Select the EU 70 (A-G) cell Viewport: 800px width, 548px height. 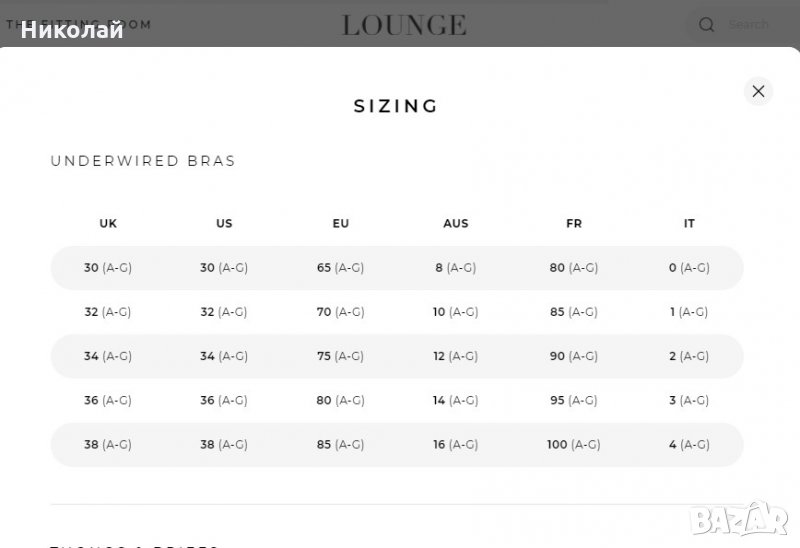click(x=340, y=312)
